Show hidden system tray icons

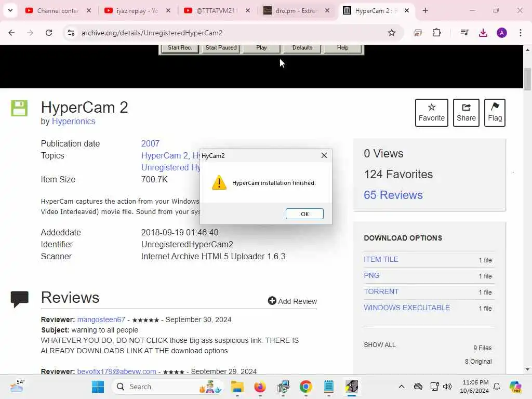click(402, 387)
